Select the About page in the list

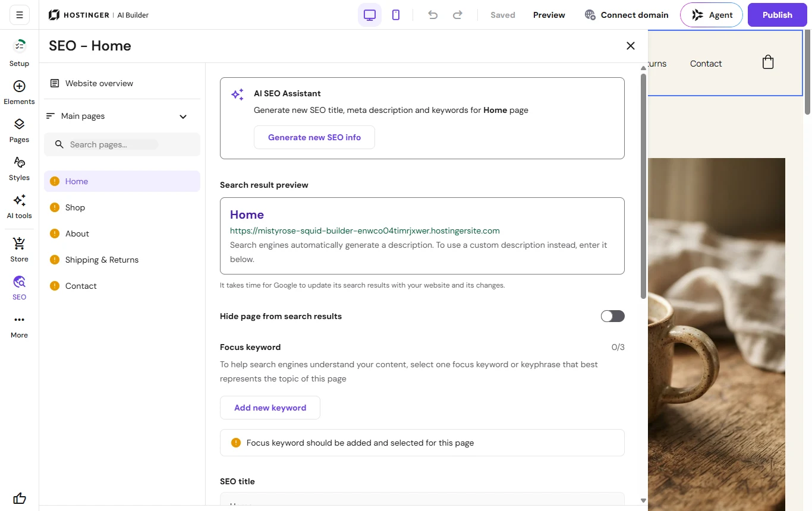click(122, 234)
